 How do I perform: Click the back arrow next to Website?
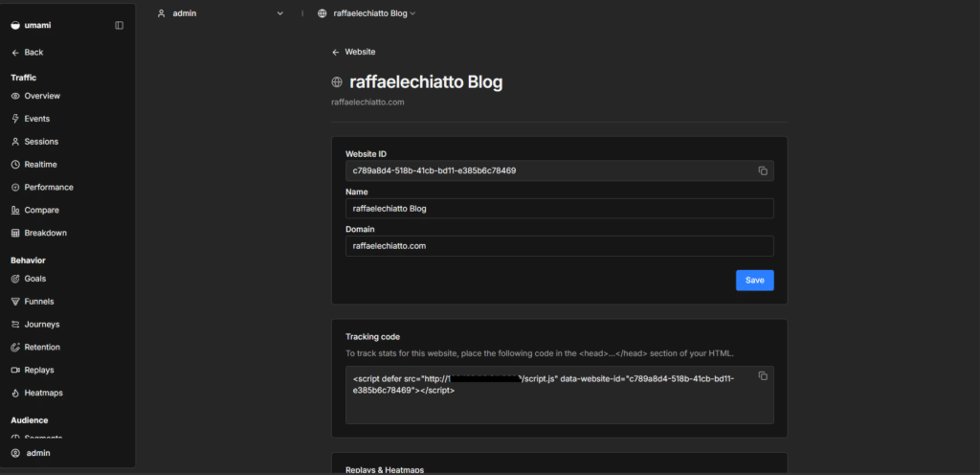[x=336, y=52]
